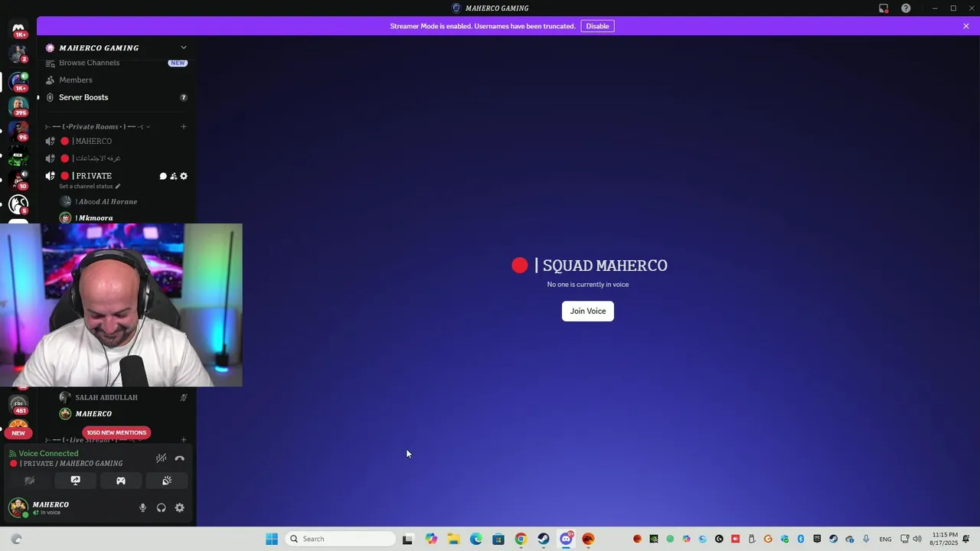The height and width of the screenshot is (551, 980).
Task: Launch Google Chrome from taskbar
Action: pos(521,539)
